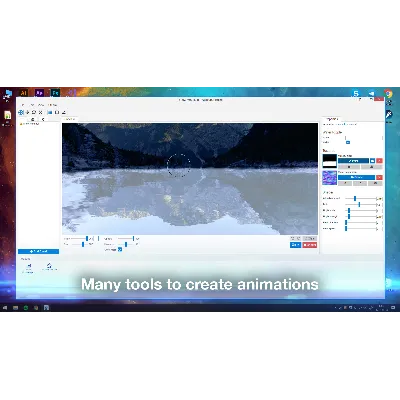Toggle the blue checkbox in properties panel
Viewport: 400px width, 400px height.
348,142
